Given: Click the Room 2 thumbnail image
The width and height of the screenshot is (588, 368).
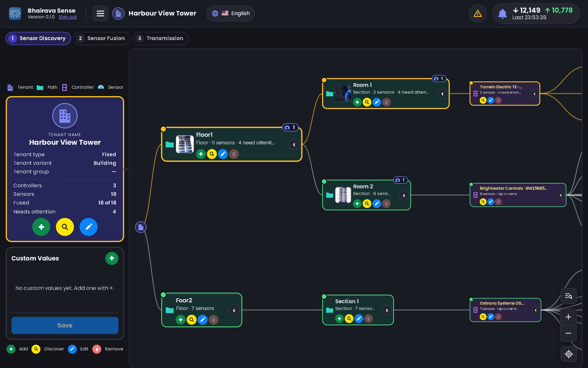Looking at the screenshot, I should point(343,195).
